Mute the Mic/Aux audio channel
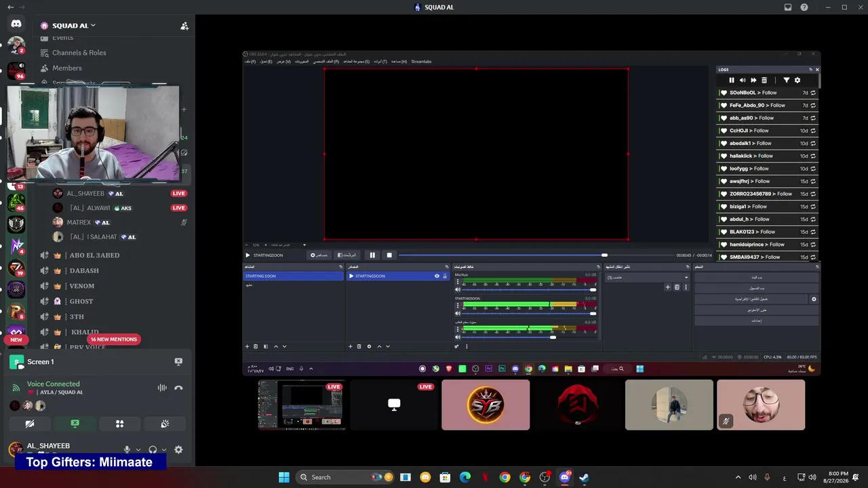 click(458, 290)
